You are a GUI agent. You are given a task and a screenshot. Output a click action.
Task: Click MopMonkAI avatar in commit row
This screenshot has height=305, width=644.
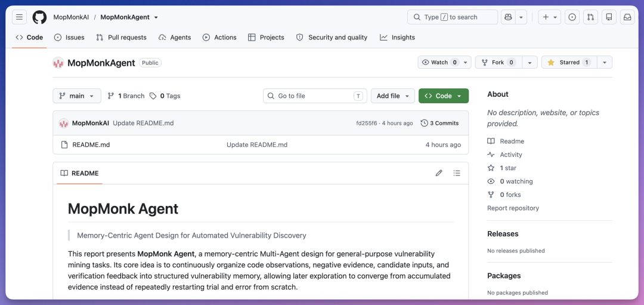click(64, 123)
